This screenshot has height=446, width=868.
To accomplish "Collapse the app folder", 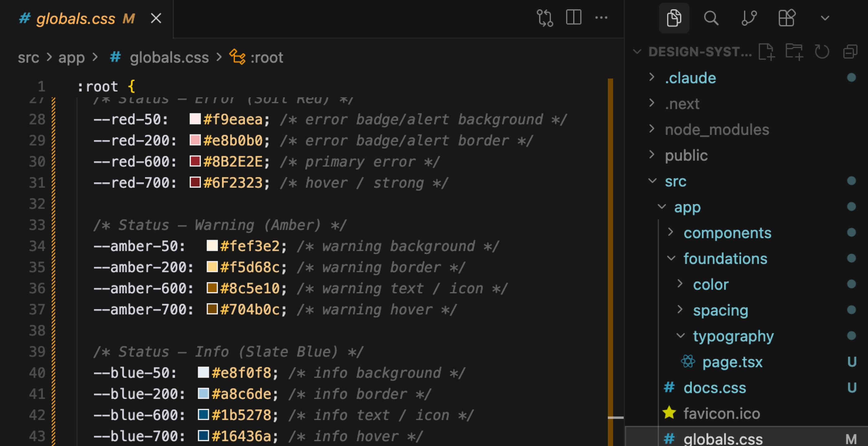I will click(746, 207).
